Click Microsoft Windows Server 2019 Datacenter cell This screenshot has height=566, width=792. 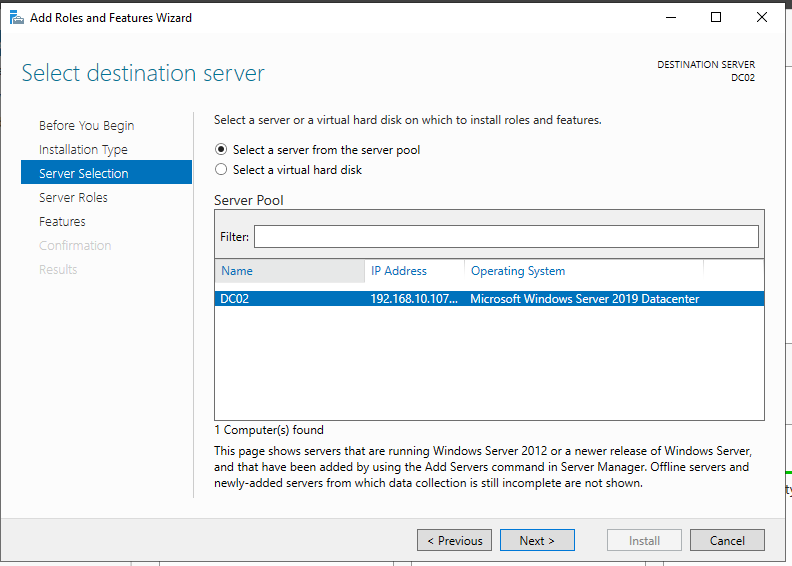point(584,299)
